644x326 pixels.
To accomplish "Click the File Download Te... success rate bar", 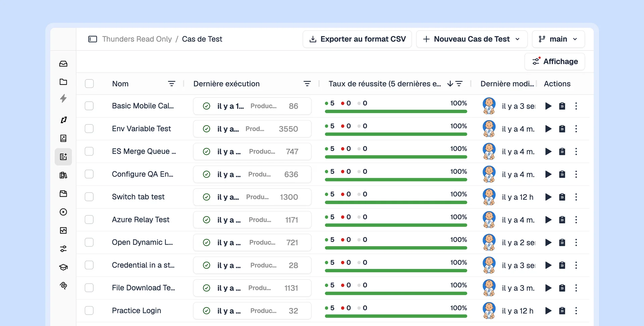I will tap(396, 293).
